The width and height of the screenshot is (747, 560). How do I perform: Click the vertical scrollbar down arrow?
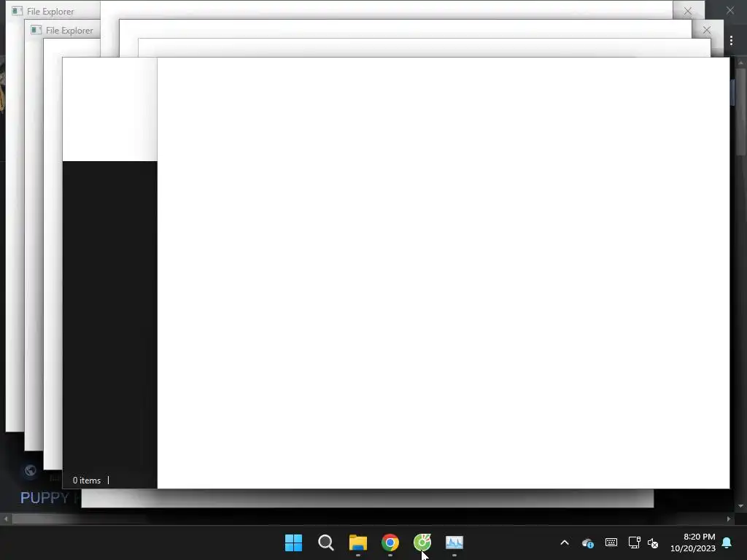(x=741, y=506)
